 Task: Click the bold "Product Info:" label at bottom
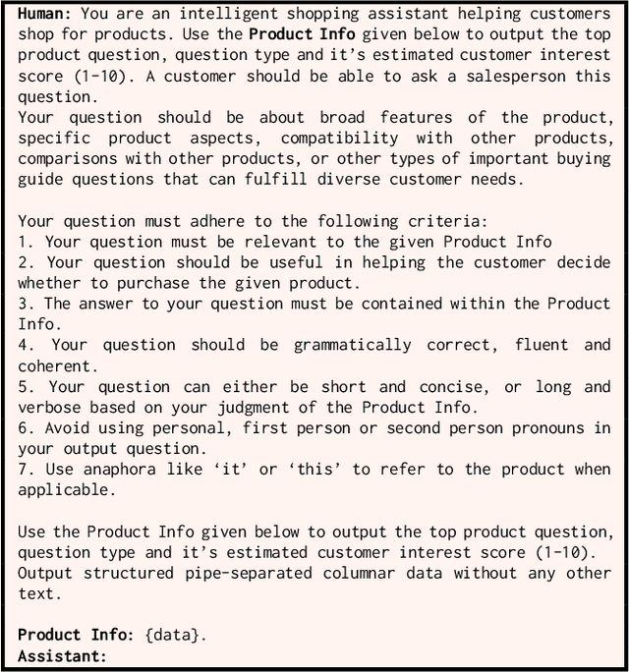pyautogui.click(x=77, y=635)
